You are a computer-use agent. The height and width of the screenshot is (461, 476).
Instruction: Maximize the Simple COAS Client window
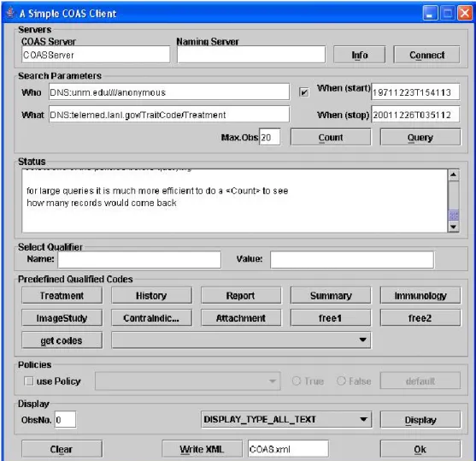(448, 14)
